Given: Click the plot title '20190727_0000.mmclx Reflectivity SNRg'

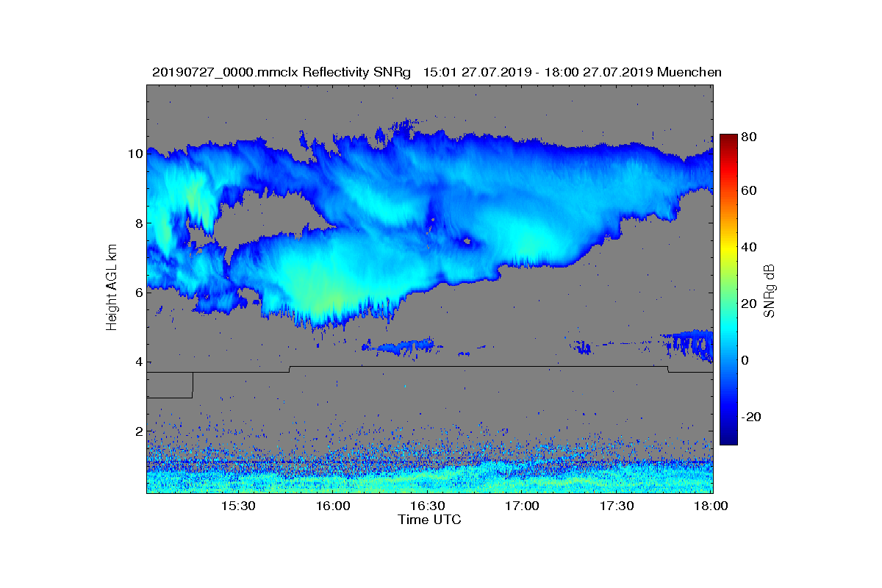Looking at the screenshot, I should tap(281, 72).
